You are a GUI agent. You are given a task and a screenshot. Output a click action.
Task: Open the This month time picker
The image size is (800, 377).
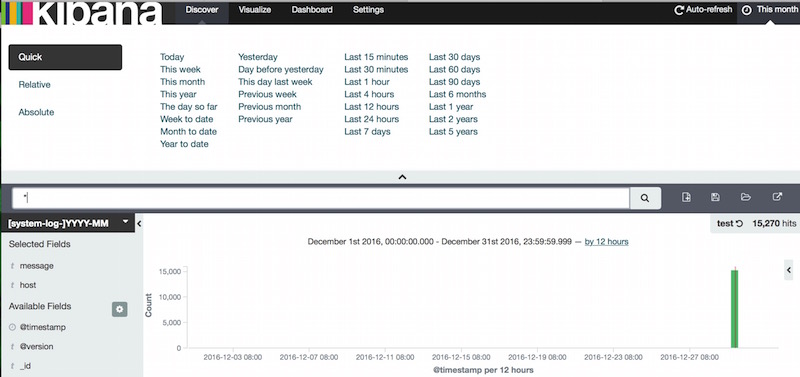point(769,10)
